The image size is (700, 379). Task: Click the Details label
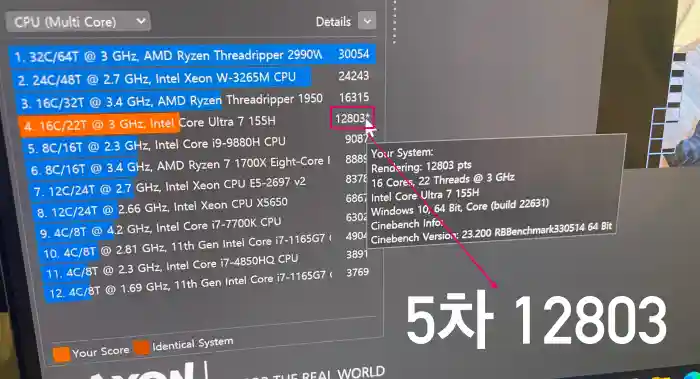point(333,22)
